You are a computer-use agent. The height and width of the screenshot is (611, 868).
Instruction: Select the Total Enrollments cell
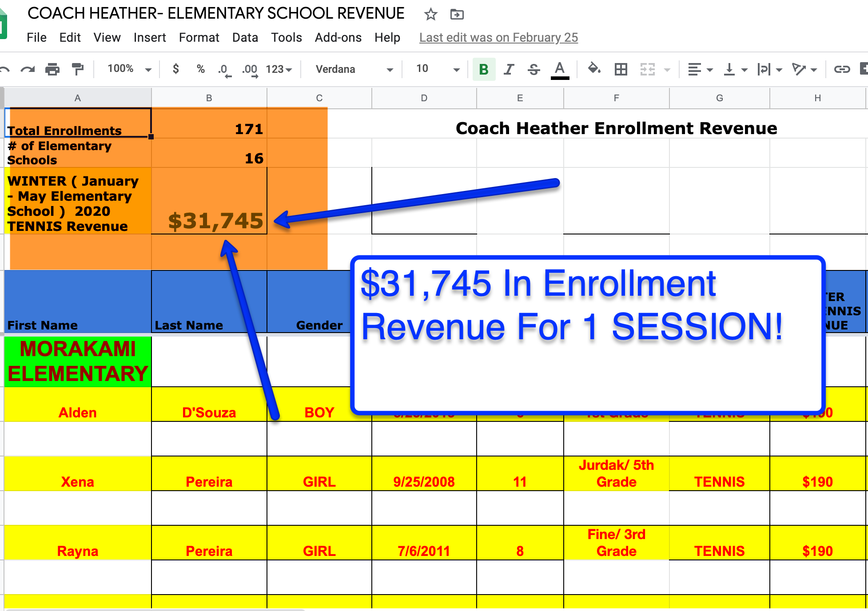point(78,123)
